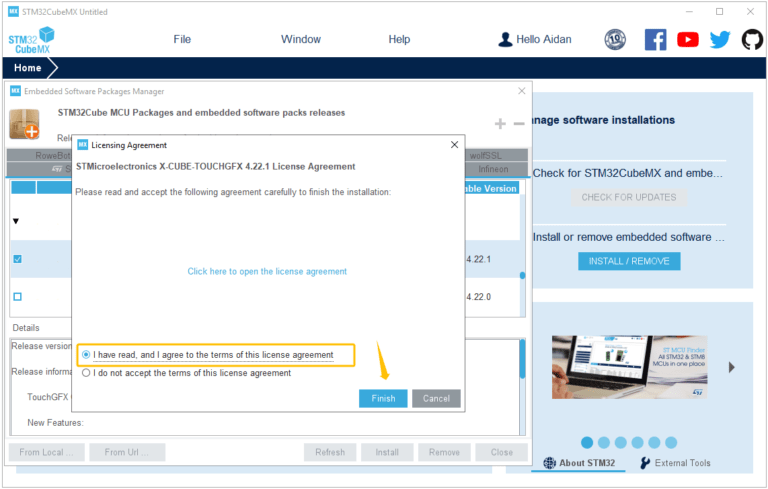Click the From Local ... button
Viewport: 768px width, 489px height.
click(47, 452)
